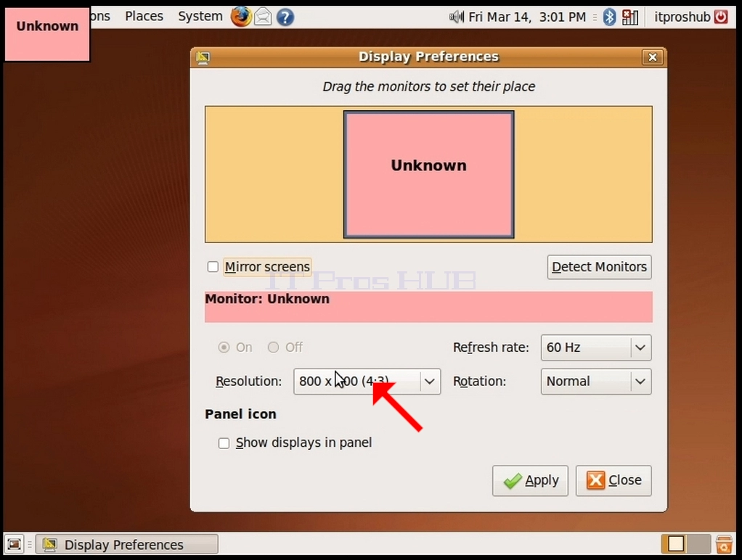
Task: Click the Apply button
Action: tap(530, 480)
